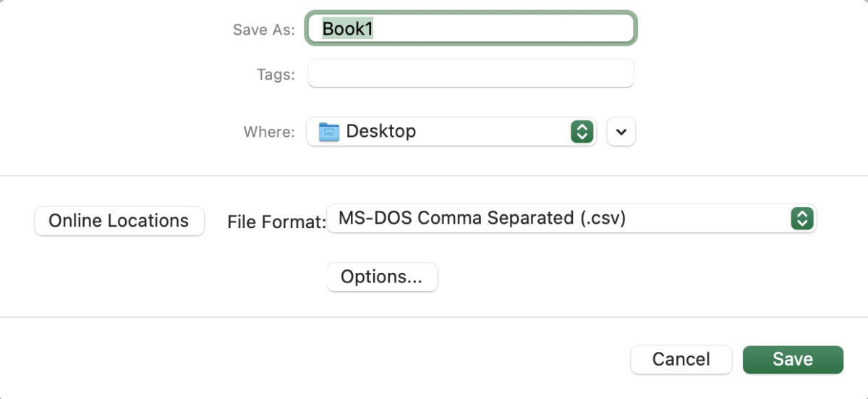The width and height of the screenshot is (868, 399).
Task: Click green arrows on File Format popup
Action: pyautogui.click(x=801, y=218)
